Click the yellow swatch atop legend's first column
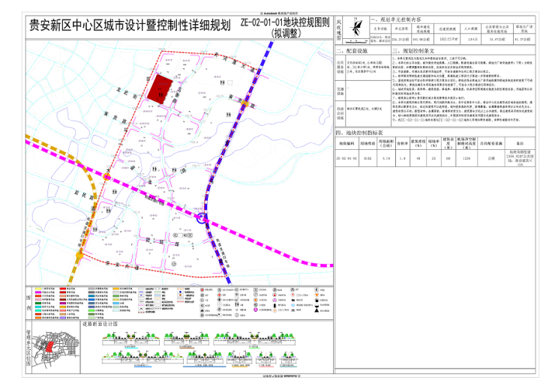 coord(37,289)
